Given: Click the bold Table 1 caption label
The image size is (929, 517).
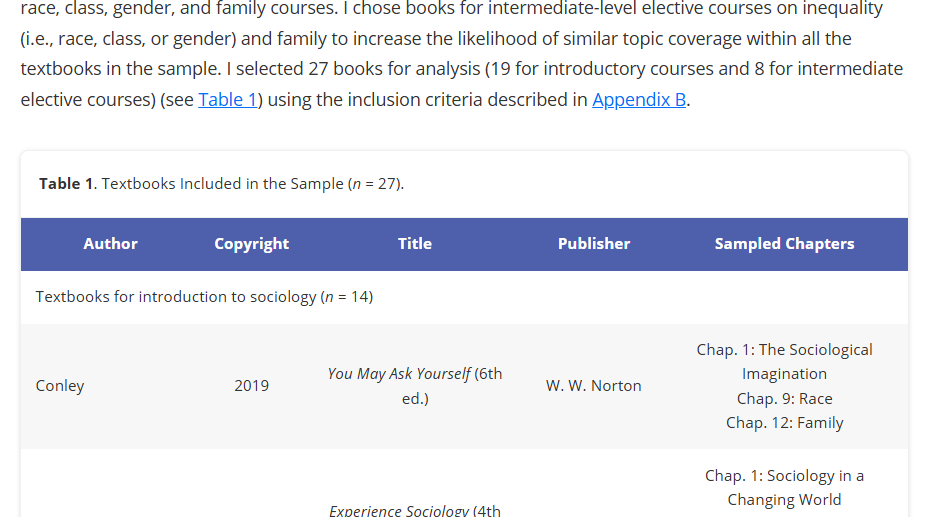Looking at the screenshot, I should 66,184.
